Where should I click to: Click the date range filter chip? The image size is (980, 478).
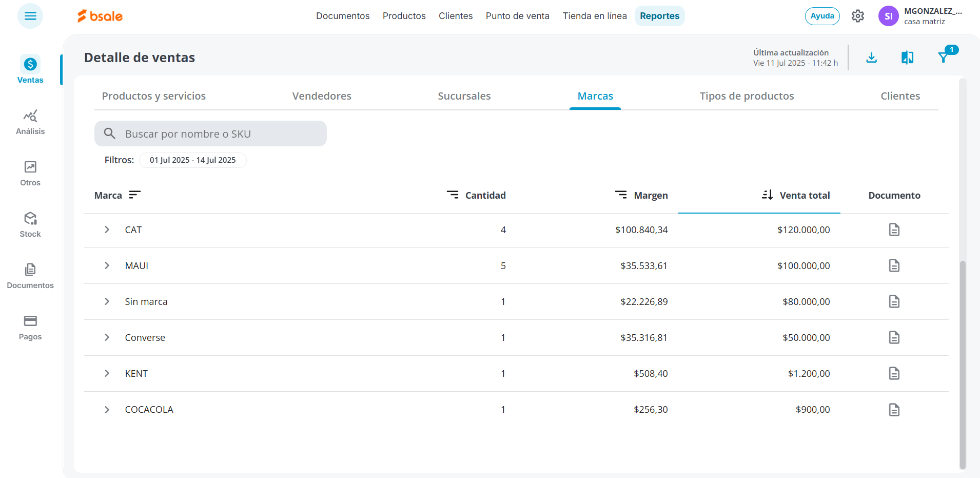(x=193, y=160)
